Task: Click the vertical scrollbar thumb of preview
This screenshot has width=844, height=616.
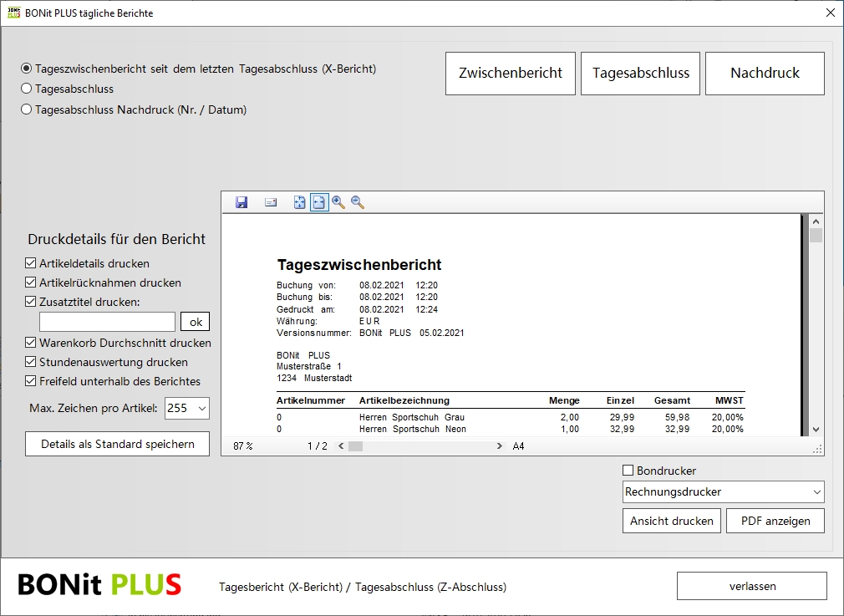Action: (x=816, y=236)
